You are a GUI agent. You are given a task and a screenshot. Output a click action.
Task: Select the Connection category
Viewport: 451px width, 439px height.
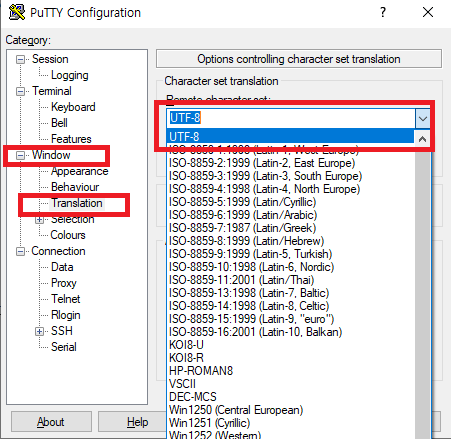[x=58, y=251]
